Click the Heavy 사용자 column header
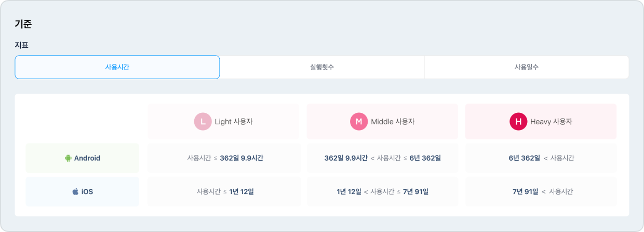644x232 pixels. click(x=541, y=122)
